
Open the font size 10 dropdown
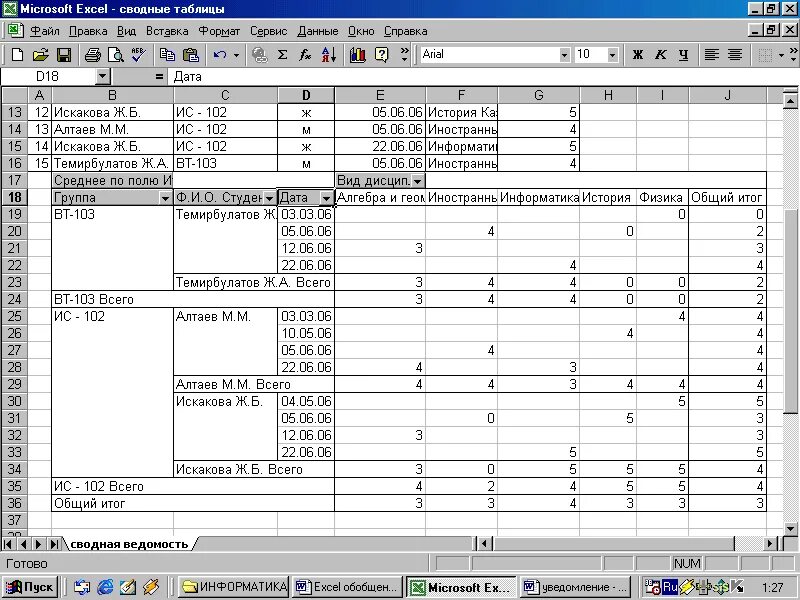point(612,55)
